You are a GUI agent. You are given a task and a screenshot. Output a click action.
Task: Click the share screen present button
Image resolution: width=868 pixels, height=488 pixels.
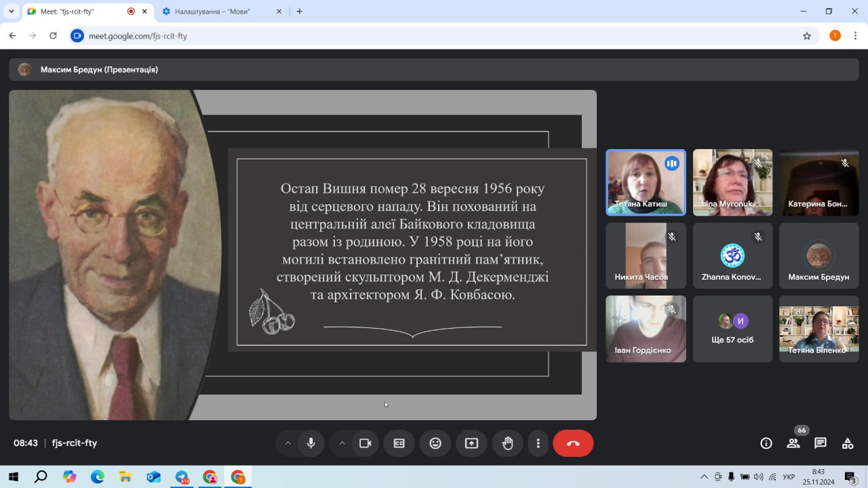(471, 443)
